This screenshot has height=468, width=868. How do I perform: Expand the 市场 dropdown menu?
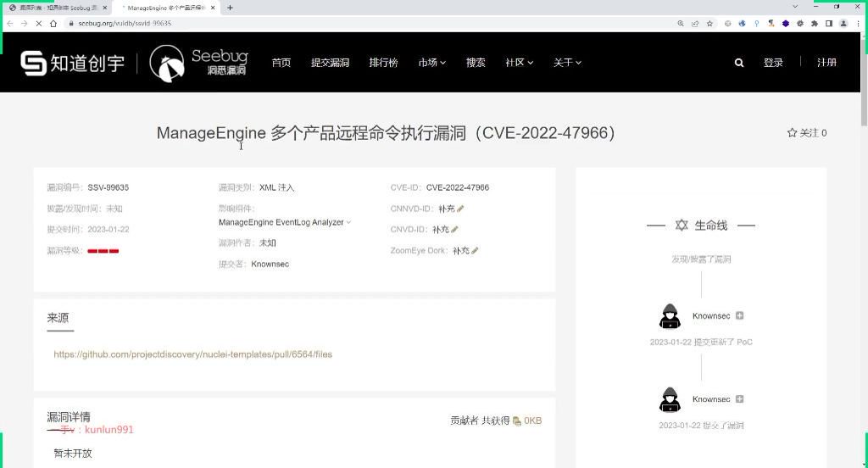pos(431,63)
